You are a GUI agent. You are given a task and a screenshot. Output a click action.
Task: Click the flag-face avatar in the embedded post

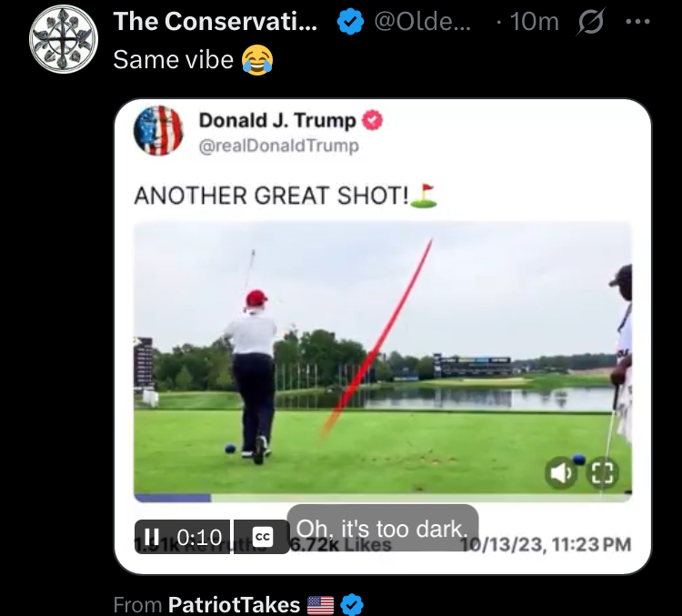click(158, 131)
